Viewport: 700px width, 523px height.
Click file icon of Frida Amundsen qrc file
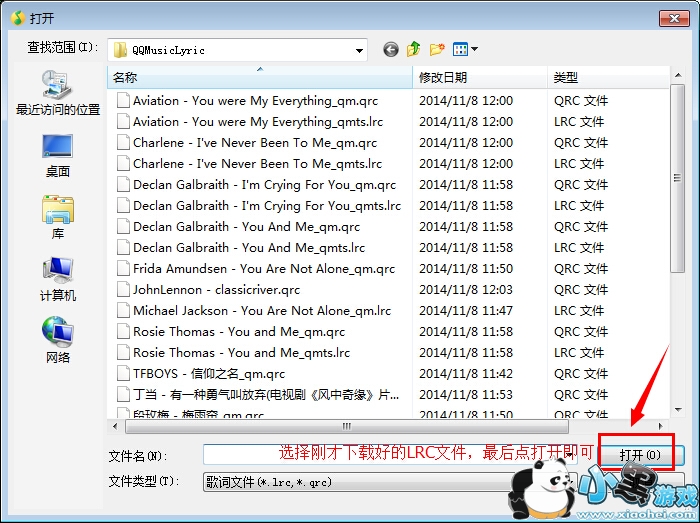[x=123, y=269]
